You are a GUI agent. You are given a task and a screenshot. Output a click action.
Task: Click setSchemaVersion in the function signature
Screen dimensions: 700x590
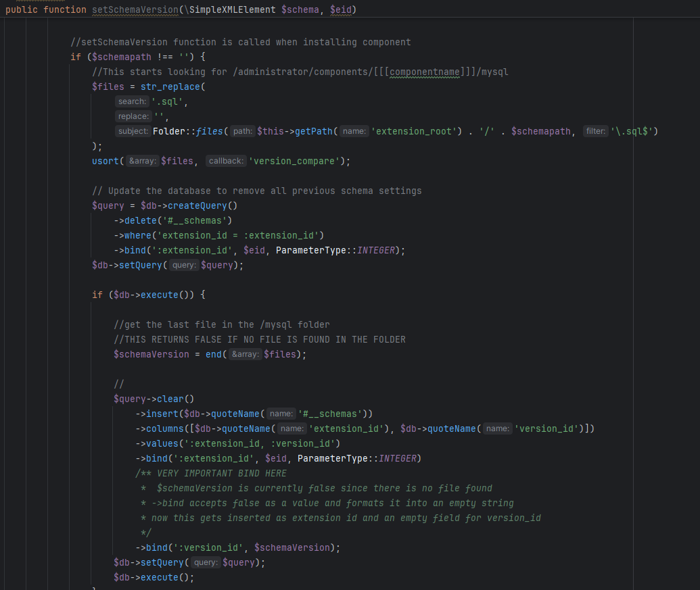135,10
